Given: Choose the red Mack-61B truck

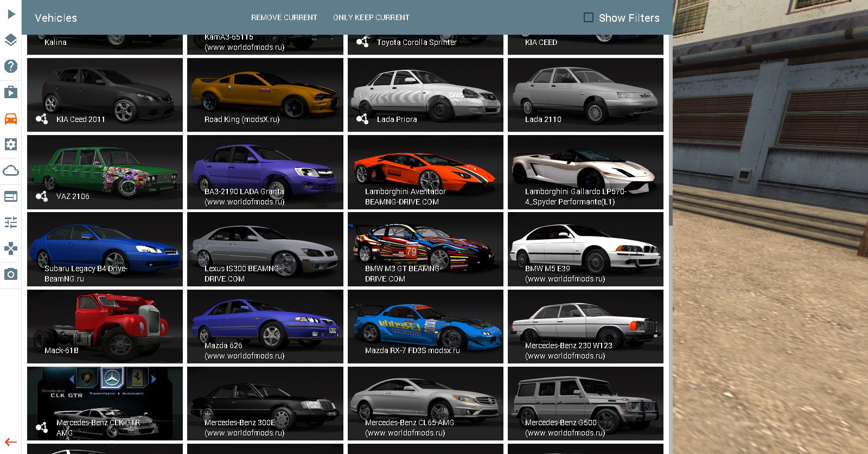Looking at the screenshot, I should pos(105,326).
